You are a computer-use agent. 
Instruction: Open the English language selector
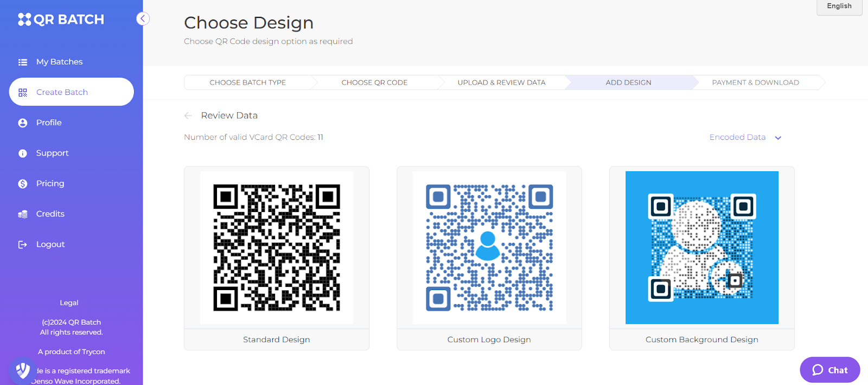point(839,7)
